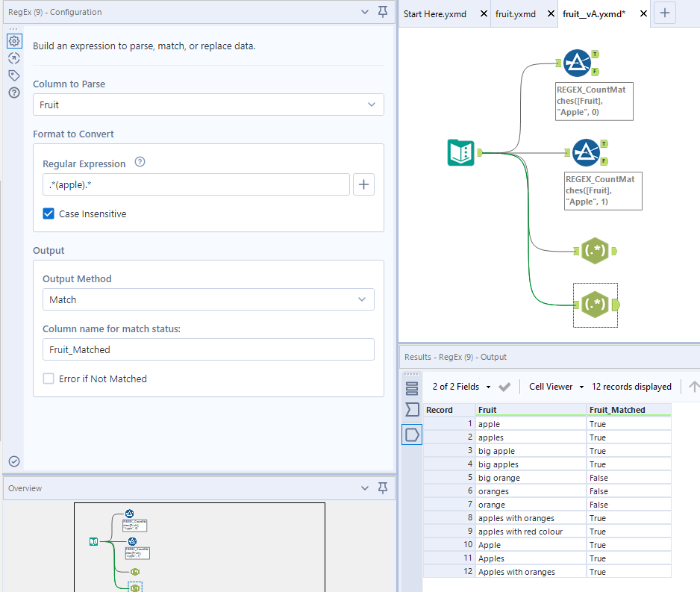Create a new workflow with the plus tab button
Viewport: 700px width, 592px height.
[x=664, y=13]
